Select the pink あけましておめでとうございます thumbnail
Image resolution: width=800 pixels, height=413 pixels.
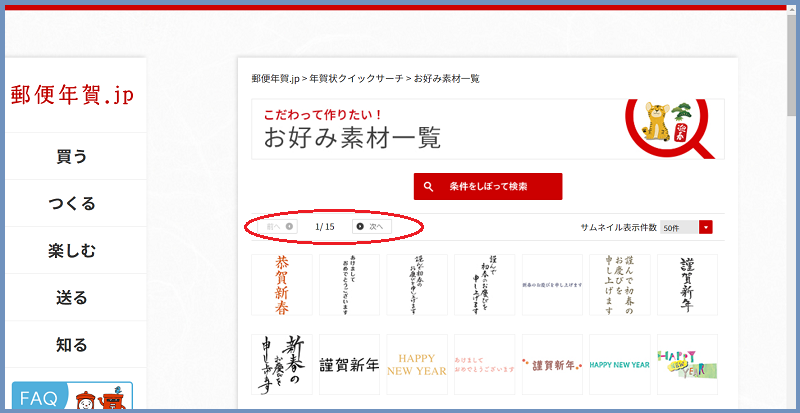point(485,365)
